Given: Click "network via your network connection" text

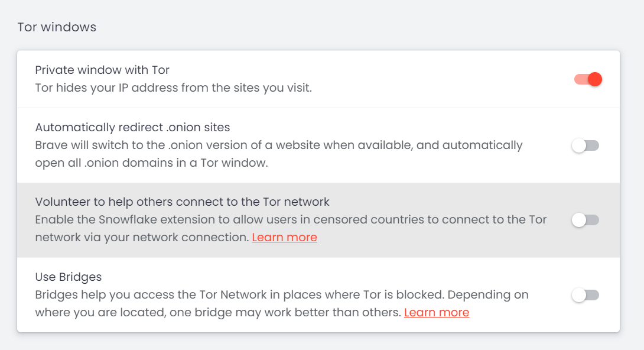Looking at the screenshot, I should [x=142, y=238].
